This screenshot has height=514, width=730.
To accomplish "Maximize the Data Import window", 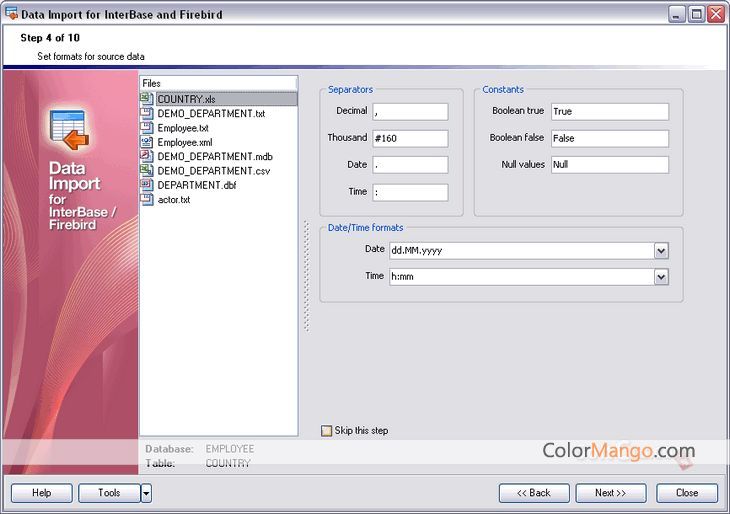I will (696, 14).
